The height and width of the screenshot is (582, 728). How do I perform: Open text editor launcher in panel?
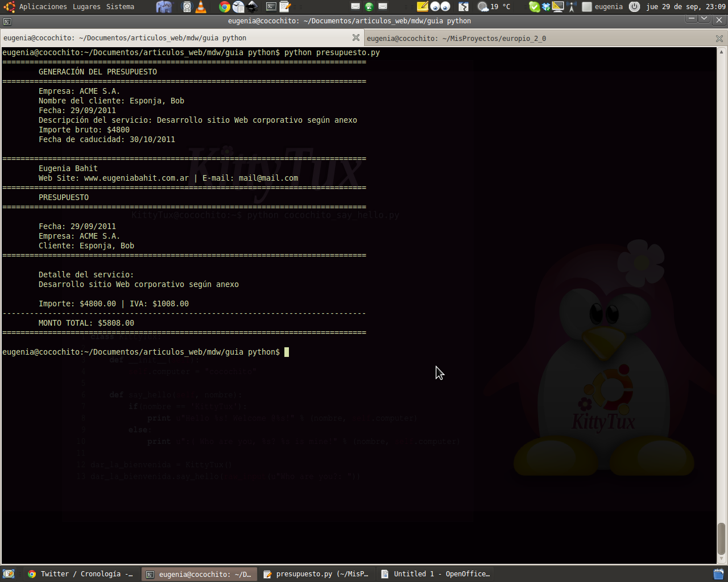pyautogui.click(x=285, y=7)
